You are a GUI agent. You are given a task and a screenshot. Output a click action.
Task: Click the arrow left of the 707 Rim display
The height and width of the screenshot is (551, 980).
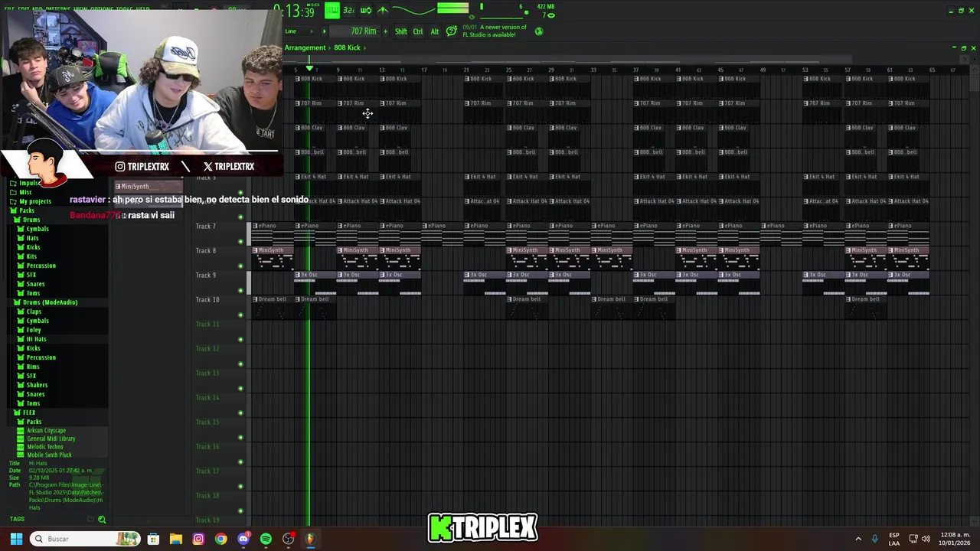click(x=324, y=31)
